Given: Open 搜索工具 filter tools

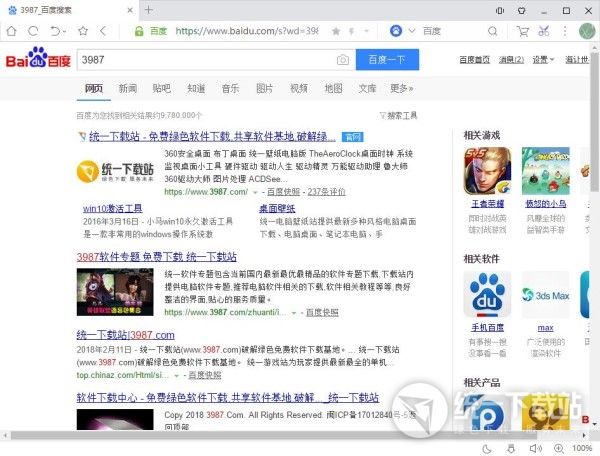Looking at the screenshot, I should (x=398, y=116).
